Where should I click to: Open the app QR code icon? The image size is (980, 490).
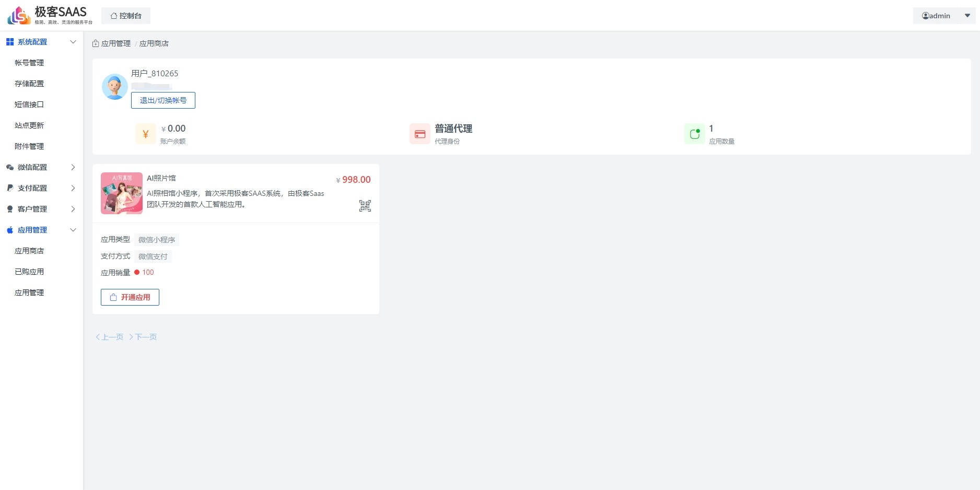pos(365,206)
